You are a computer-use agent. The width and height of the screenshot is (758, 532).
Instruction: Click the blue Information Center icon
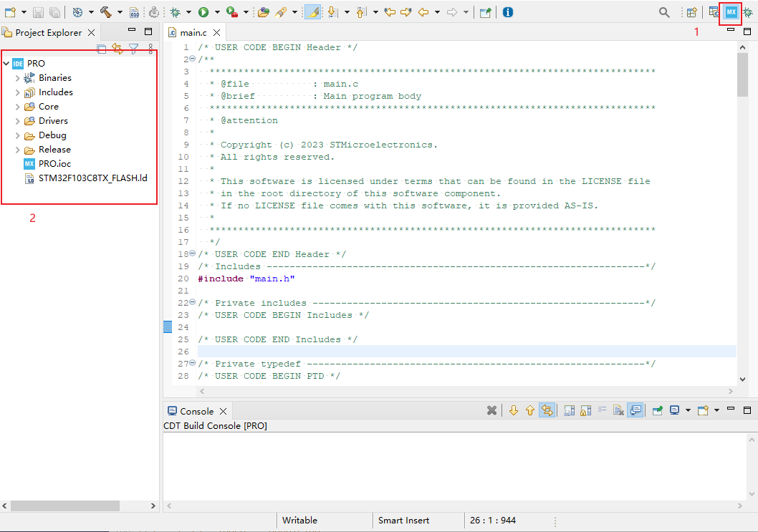click(507, 12)
